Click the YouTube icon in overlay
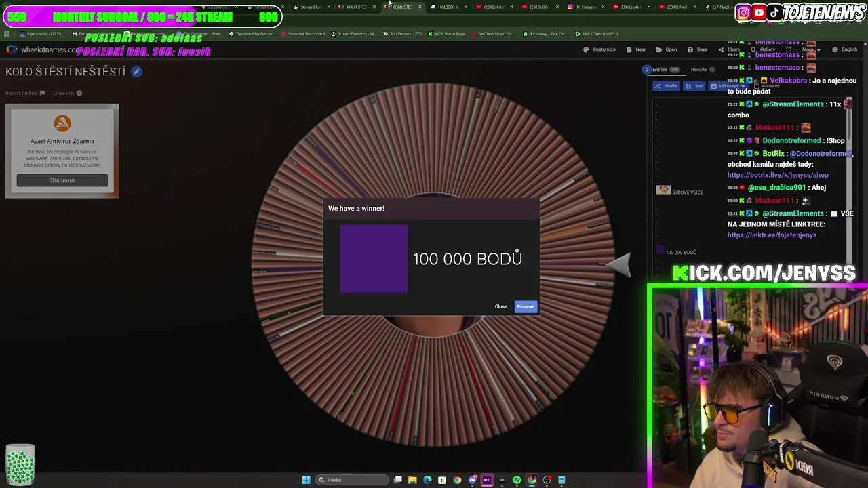Image resolution: width=868 pixels, height=488 pixels. pos(759,12)
